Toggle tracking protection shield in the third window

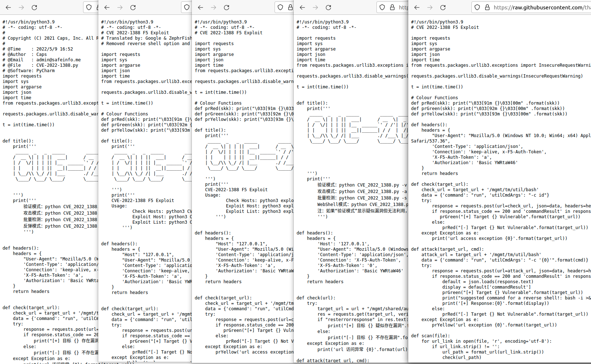pyautogui.click(x=280, y=7)
